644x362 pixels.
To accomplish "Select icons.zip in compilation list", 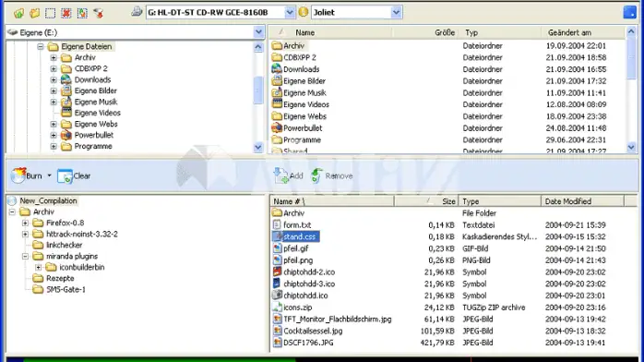I will point(297,308).
